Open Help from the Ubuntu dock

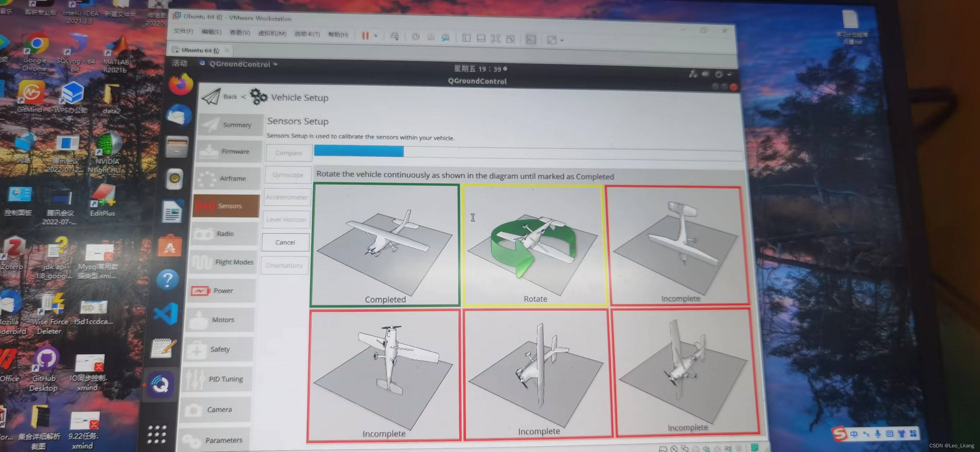pyautogui.click(x=168, y=280)
